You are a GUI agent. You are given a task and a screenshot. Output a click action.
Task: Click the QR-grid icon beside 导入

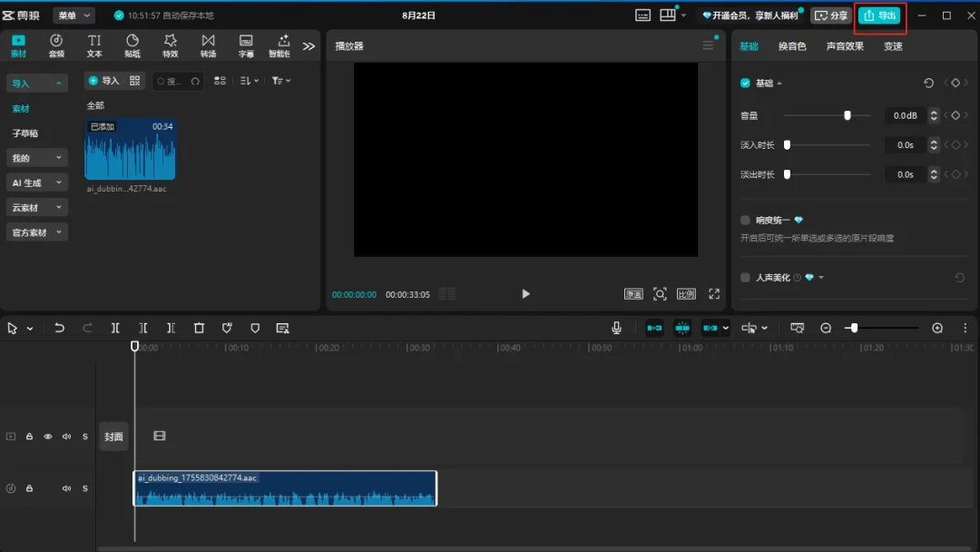pos(135,81)
